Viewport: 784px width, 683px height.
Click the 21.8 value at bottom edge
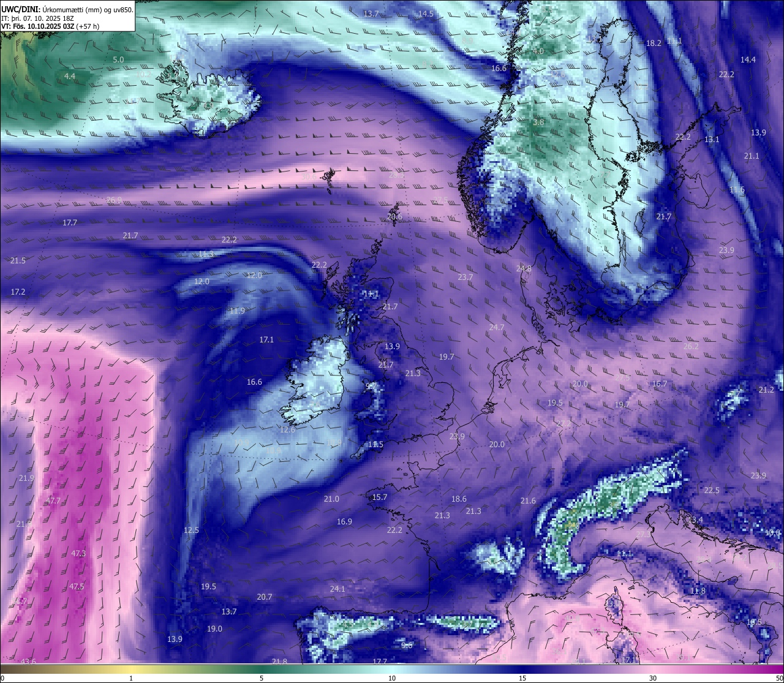pyautogui.click(x=279, y=661)
